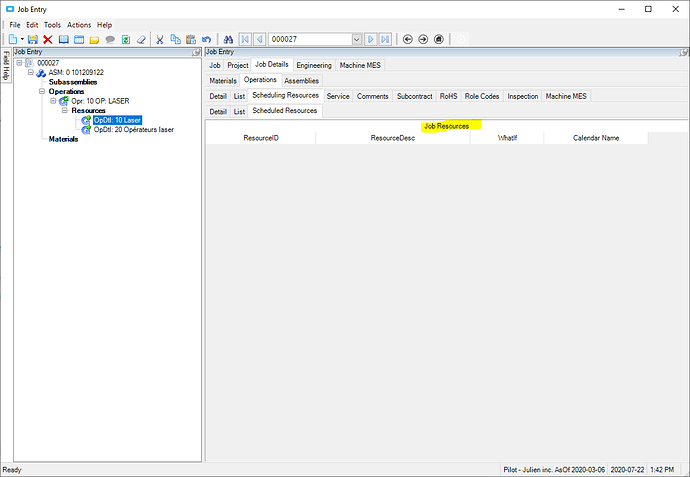
Task: Open the top-row Machine MES tab
Action: [360, 65]
